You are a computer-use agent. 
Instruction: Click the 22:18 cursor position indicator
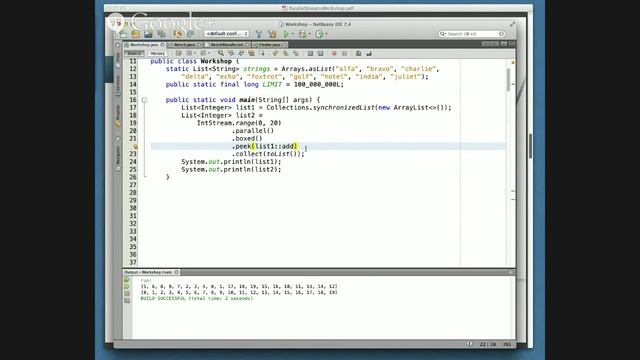488,344
